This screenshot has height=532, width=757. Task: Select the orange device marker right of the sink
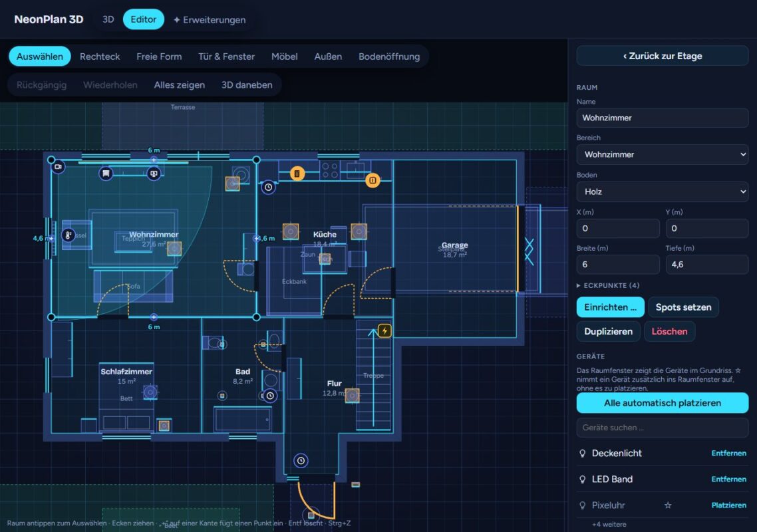coord(373,181)
